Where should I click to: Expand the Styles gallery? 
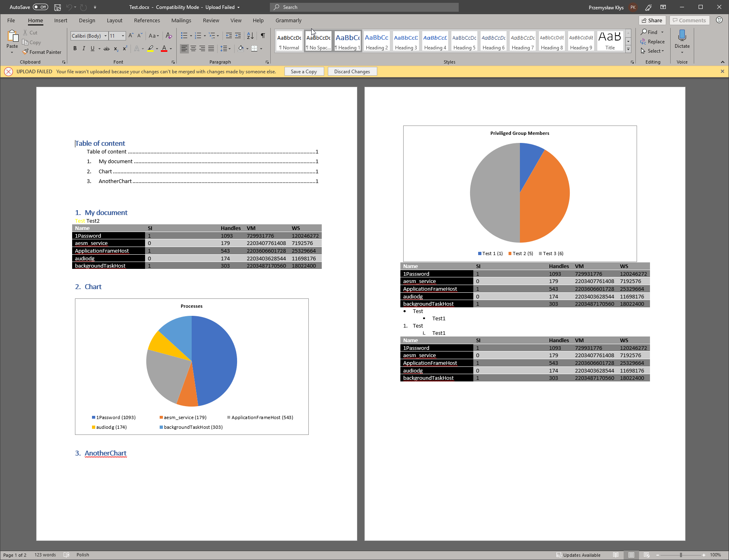point(628,49)
